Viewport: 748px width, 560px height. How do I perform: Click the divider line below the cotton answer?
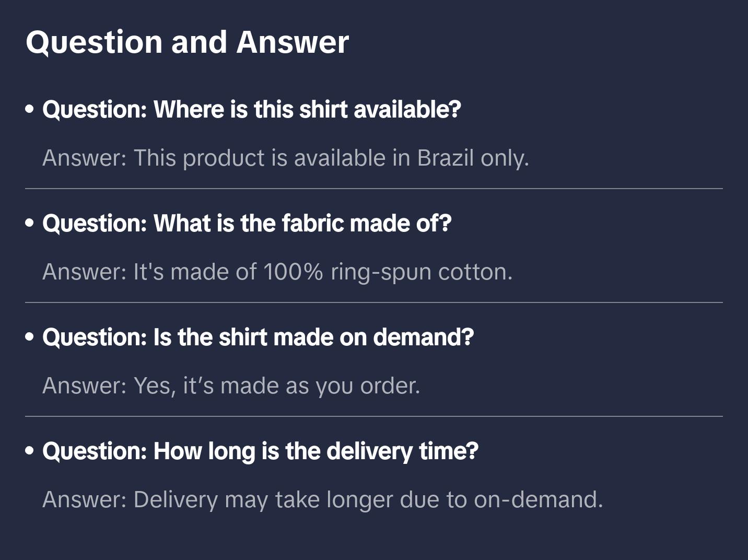pos(374,302)
